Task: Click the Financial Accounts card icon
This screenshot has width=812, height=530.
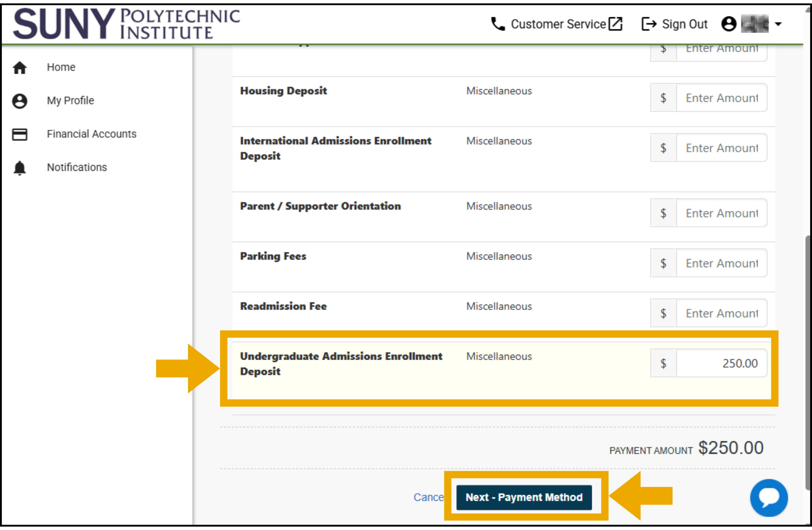Action: point(19,134)
